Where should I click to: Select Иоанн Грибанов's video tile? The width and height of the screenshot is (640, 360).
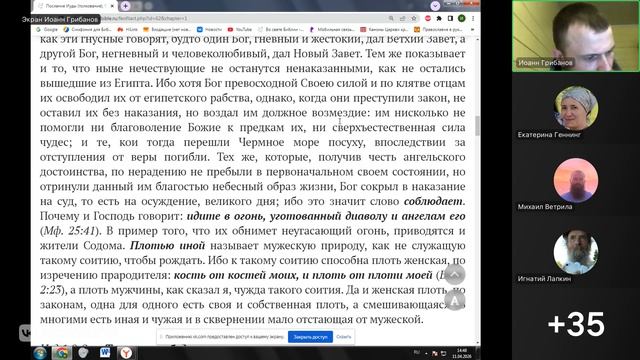point(576,36)
